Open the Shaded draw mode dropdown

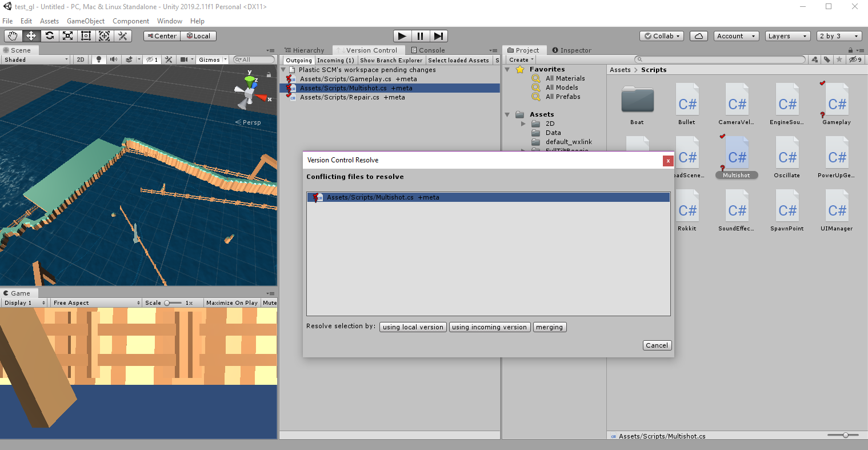click(x=34, y=59)
